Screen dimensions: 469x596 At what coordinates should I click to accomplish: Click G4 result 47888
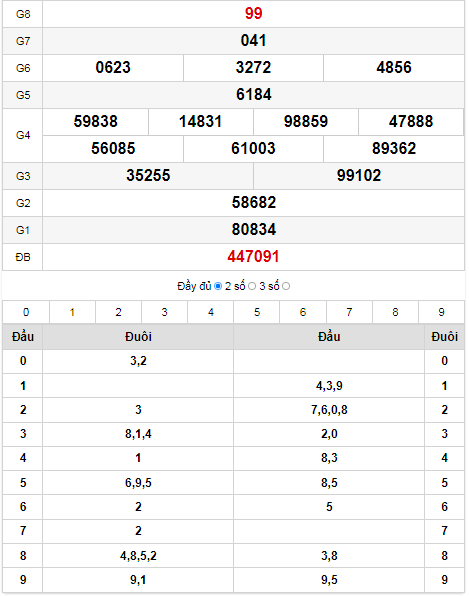pos(411,122)
